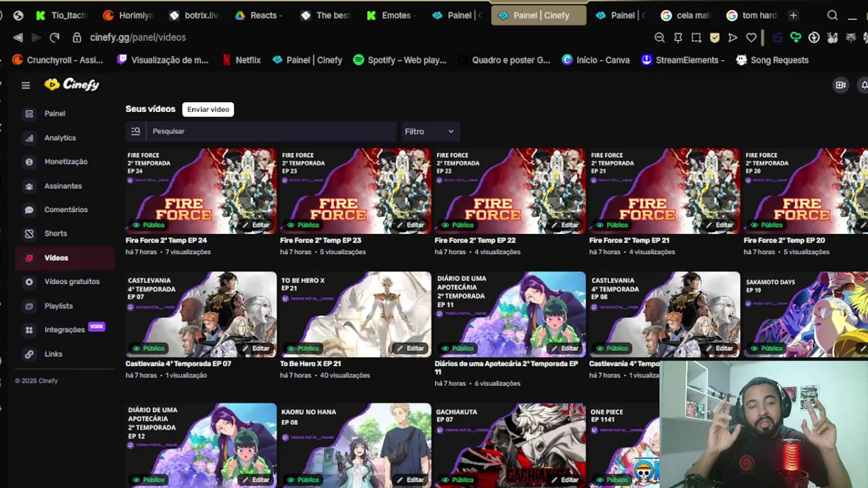Open Integrações in the sidebar
This screenshot has height=488, width=868.
pos(64,329)
